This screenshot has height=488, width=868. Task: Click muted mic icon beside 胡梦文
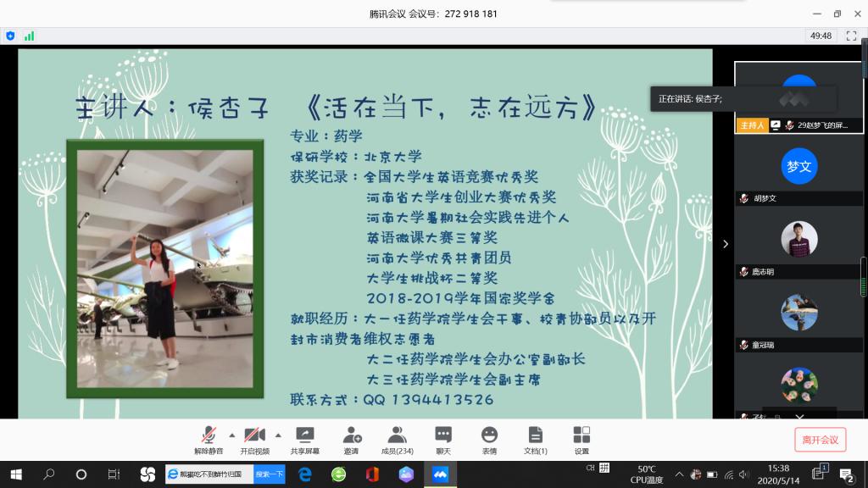coord(744,198)
